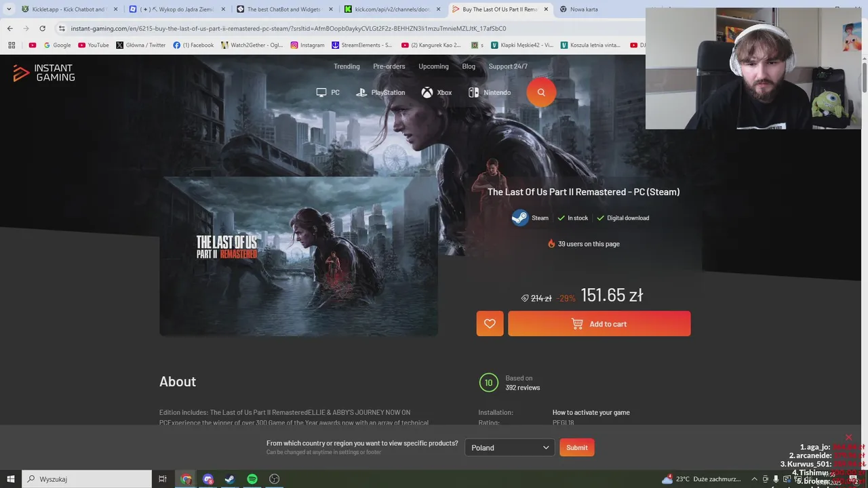The height and width of the screenshot is (488, 868).
Task: Open the StreamElements bookmark
Action: point(361,45)
